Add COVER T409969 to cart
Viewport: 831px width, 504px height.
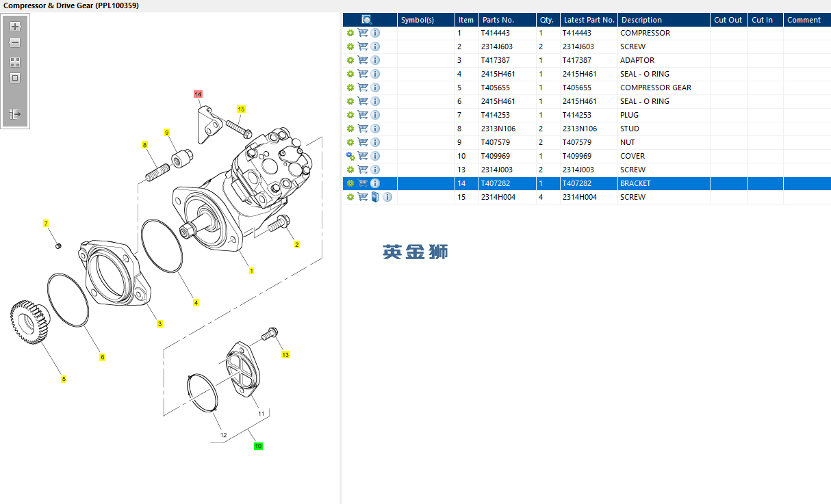pos(363,156)
